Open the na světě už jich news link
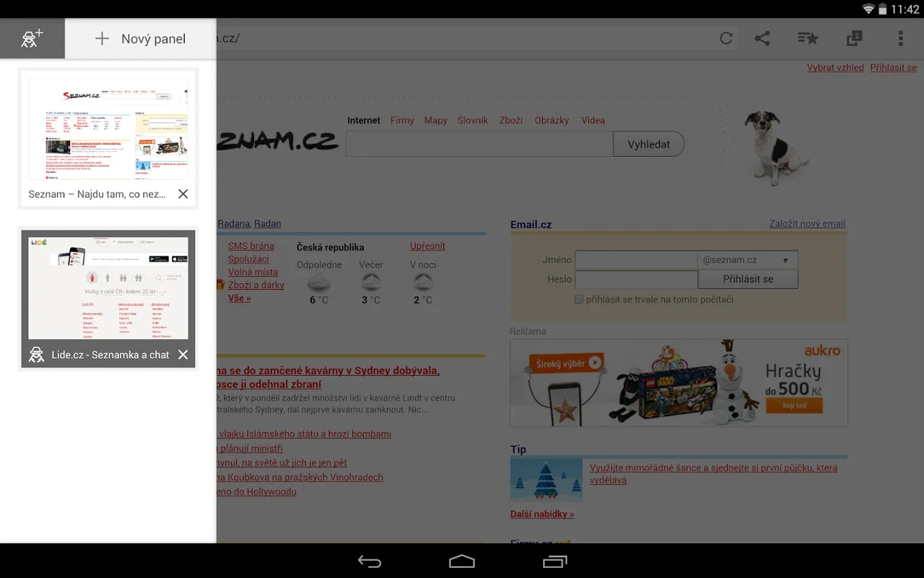Viewport: 924px width, 578px height. tap(282, 462)
